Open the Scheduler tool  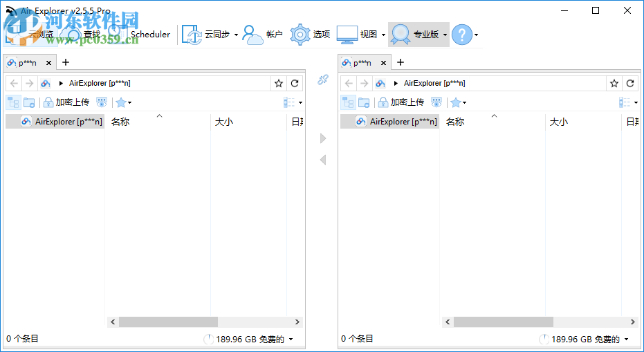(140, 35)
